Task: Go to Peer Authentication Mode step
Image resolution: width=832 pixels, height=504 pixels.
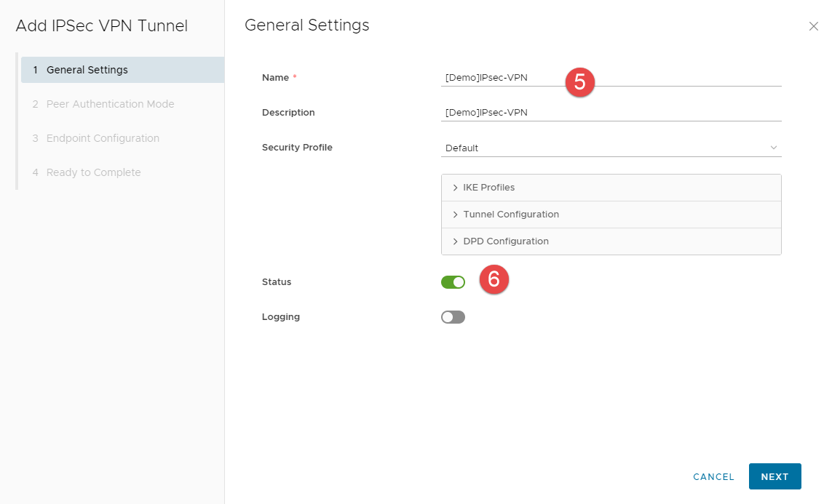Action: pos(110,104)
